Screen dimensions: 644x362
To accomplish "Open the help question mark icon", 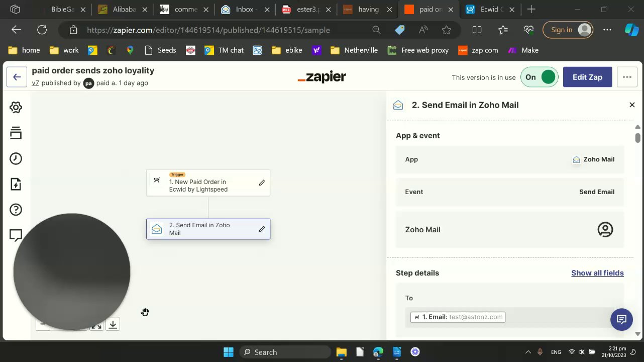I will pos(16,210).
